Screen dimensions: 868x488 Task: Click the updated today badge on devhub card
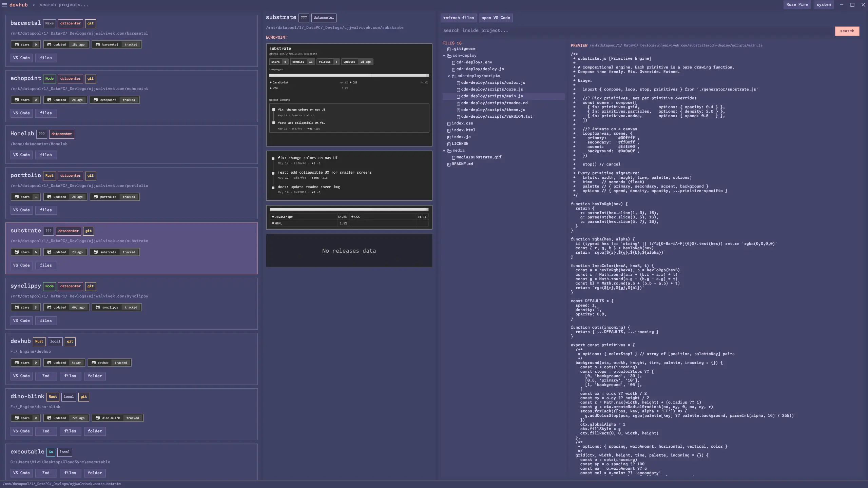tap(64, 363)
